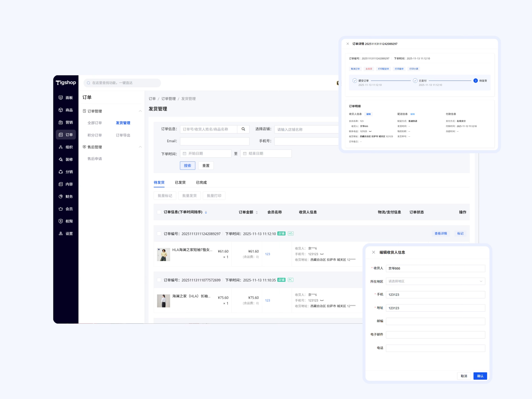Click the magnifier search icon beside 订单信息
This screenshot has width=532, height=399.
click(243, 129)
